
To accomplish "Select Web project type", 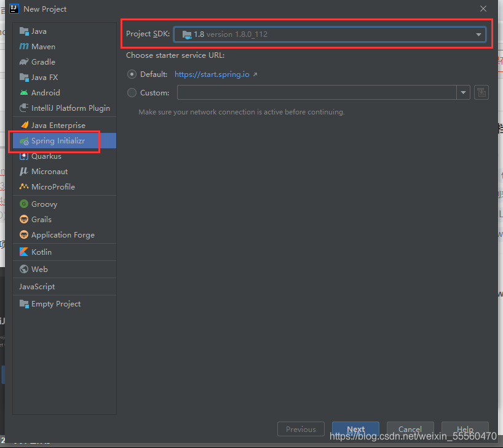I will (x=65, y=269).
